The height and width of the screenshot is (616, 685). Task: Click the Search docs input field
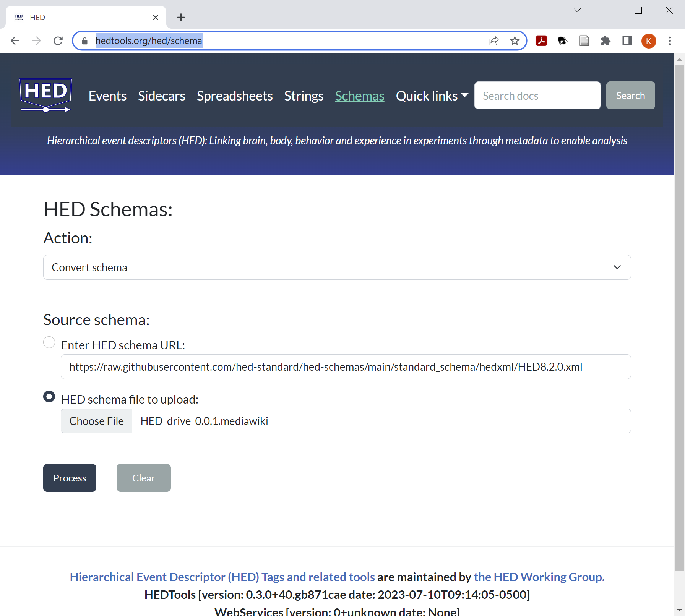[537, 96]
